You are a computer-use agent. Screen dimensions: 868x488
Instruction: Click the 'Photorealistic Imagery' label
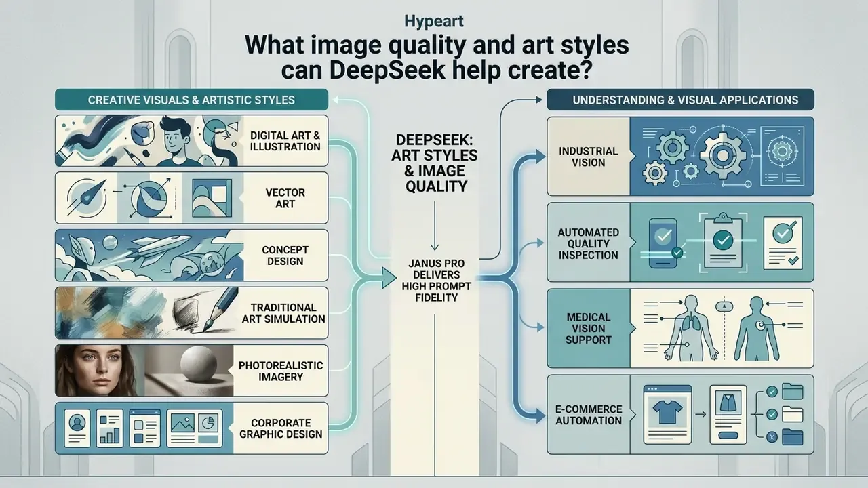click(x=281, y=371)
